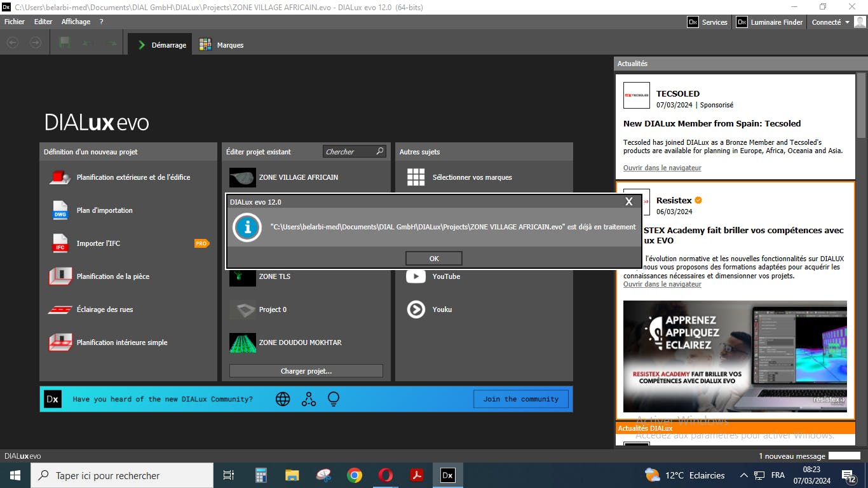
Task: Open Adobe Acrobat from the taskbar
Action: pyautogui.click(x=416, y=475)
